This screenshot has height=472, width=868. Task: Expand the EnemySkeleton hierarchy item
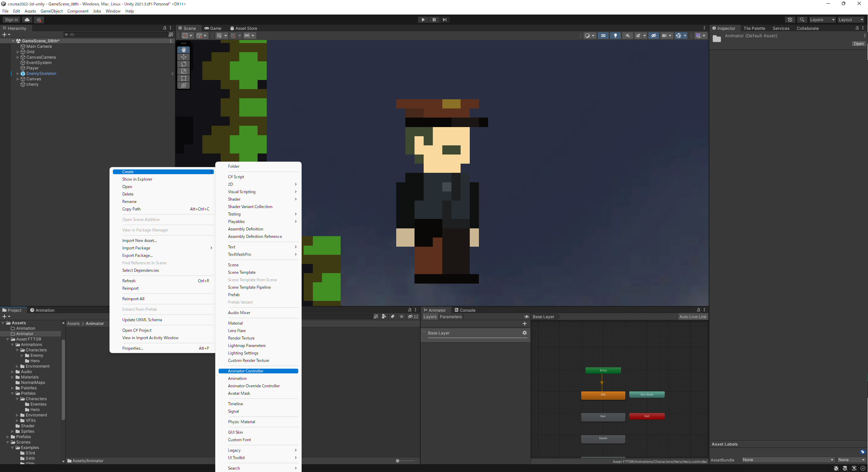click(18, 74)
